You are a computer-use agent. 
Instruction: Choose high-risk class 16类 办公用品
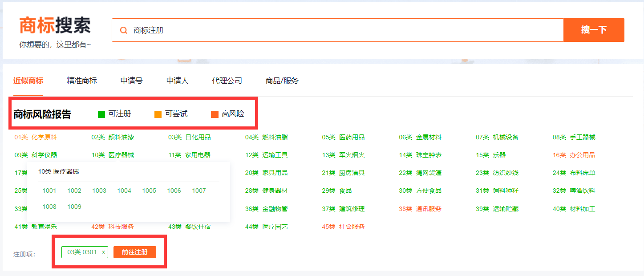[x=574, y=155]
